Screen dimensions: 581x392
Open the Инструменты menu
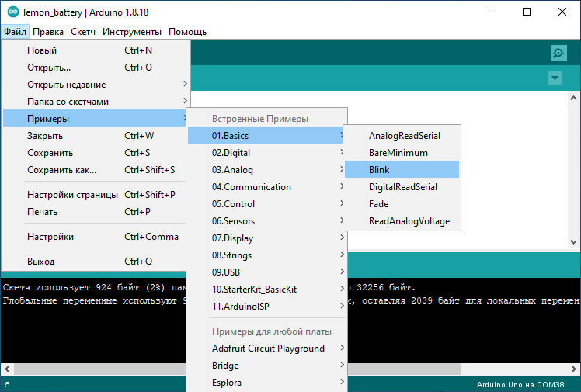132,32
